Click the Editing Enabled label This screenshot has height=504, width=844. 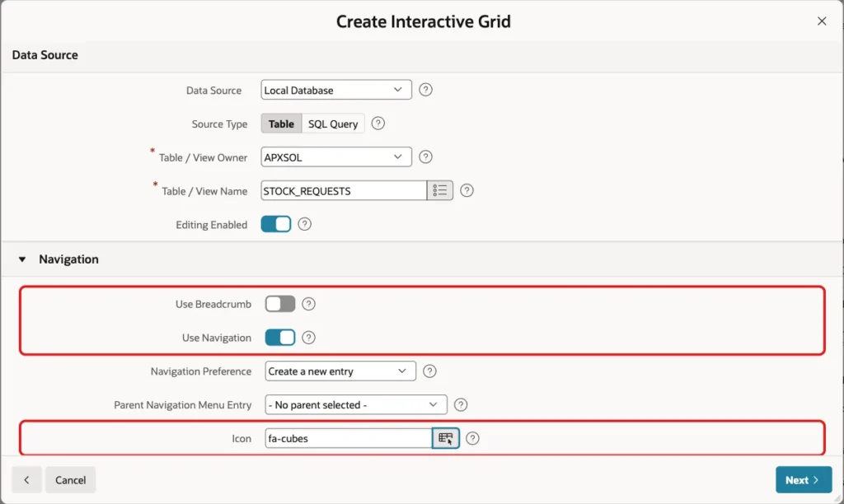click(212, 225)
